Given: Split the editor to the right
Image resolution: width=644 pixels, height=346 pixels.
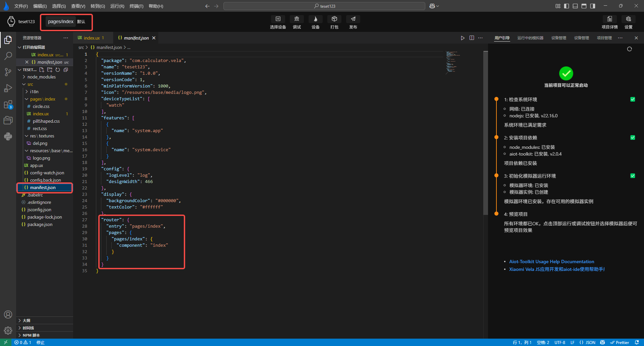Looking at the screenshot, I should (x=472, y=38).
